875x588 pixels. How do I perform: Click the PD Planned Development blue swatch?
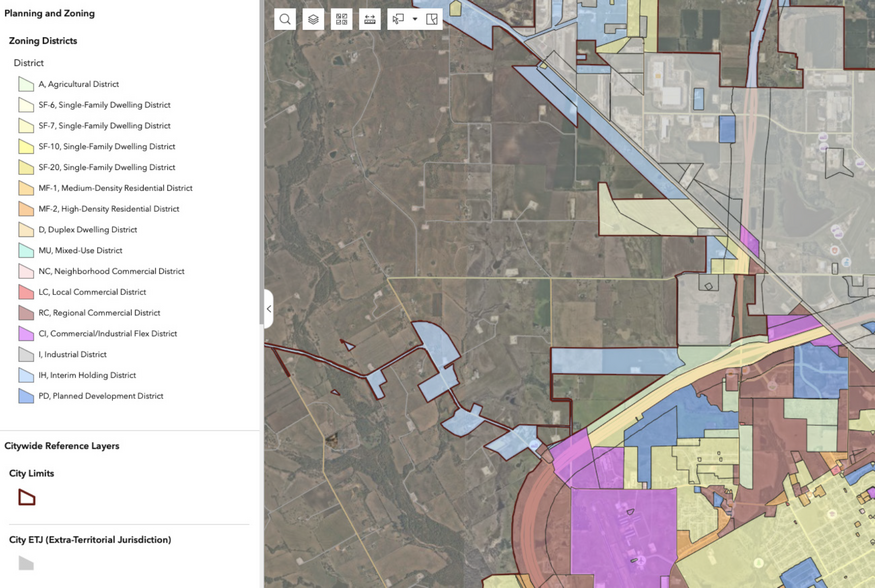pyautogui.click(x=26, y=396)
